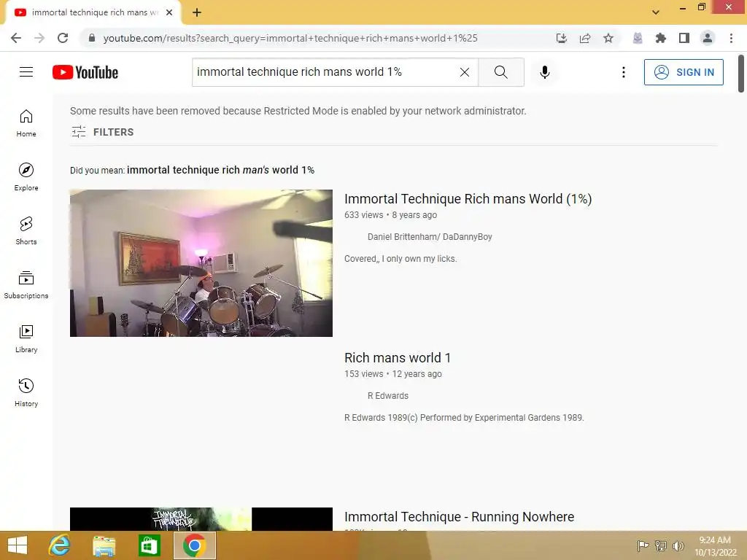The height and width of the screenshot is (560, 747).
Task: Open the tab search dropdown chevron
Action: point(656,12)
